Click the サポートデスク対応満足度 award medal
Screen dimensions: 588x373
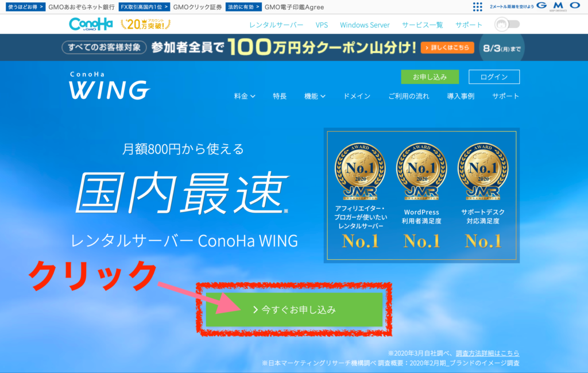click(x=483, y=171)
